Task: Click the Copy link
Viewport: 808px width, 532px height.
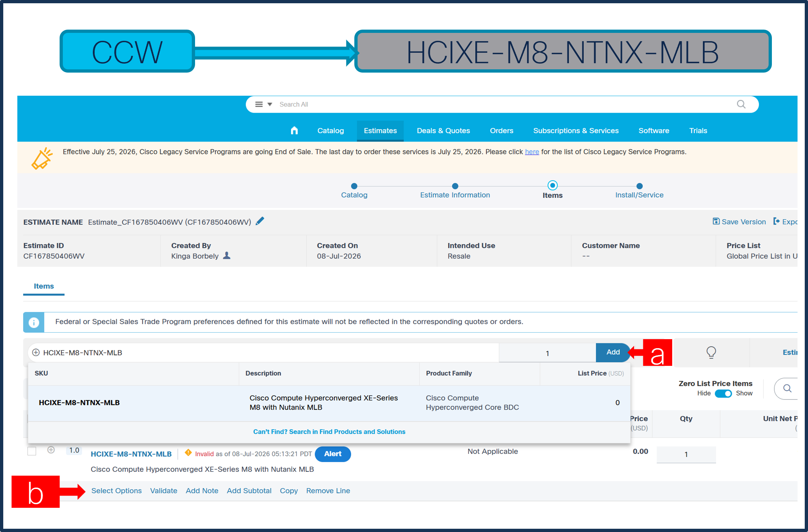Action: [x=289, y=491]
